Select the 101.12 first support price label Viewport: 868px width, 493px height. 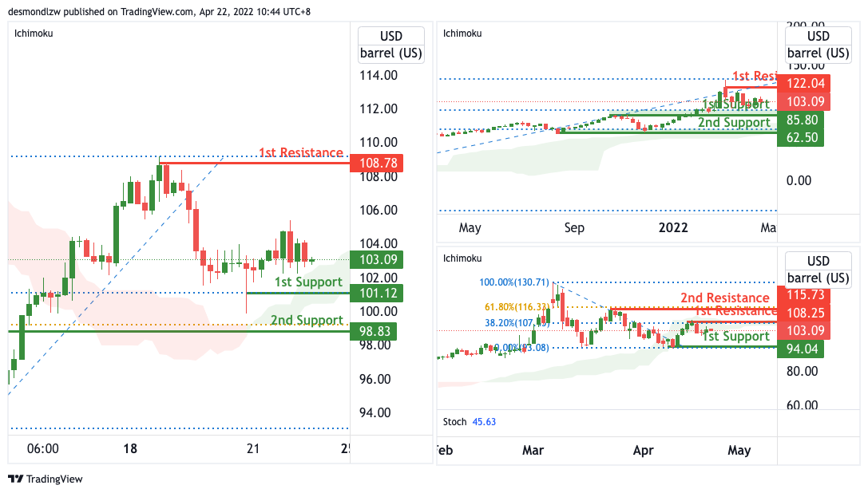[376, 294]
